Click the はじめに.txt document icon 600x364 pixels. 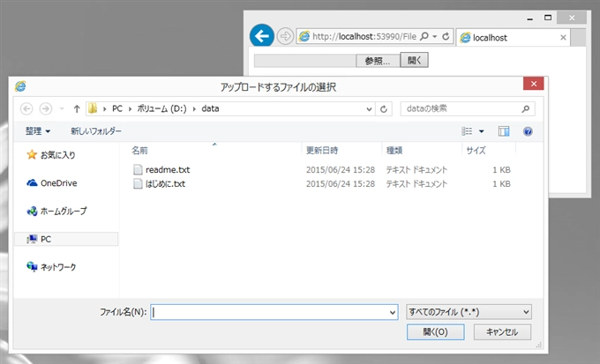pos(138,184)
